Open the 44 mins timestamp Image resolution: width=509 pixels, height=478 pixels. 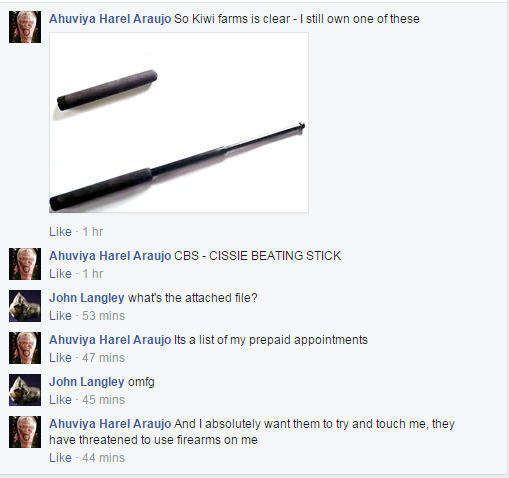click(103, 458)
